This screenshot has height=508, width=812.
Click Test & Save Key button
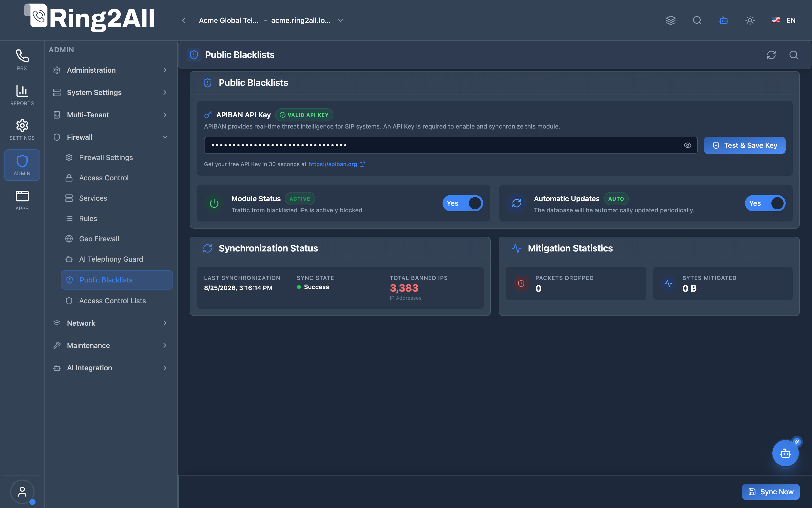[745, 145]
